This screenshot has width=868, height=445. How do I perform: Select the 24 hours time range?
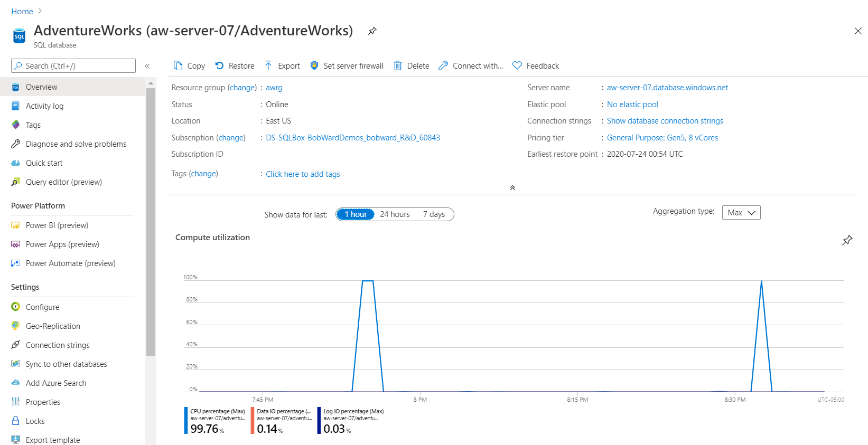coord(395,214)
